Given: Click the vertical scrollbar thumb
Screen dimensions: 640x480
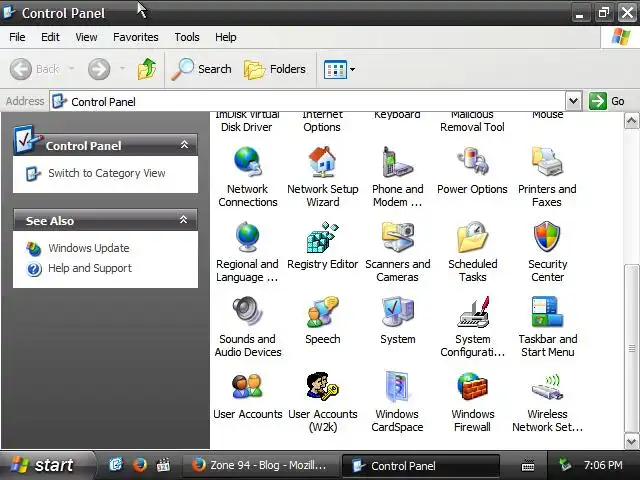Looking at the screenshot, I should click(631, 349).
